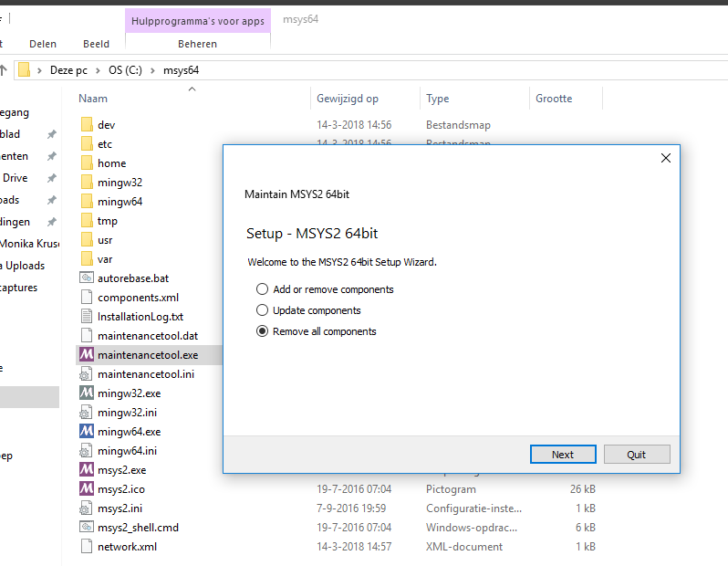Click the 6 kB size cell
Image resolution: width=728 pixels, height=566 pixels.
[x=586, y=528]
